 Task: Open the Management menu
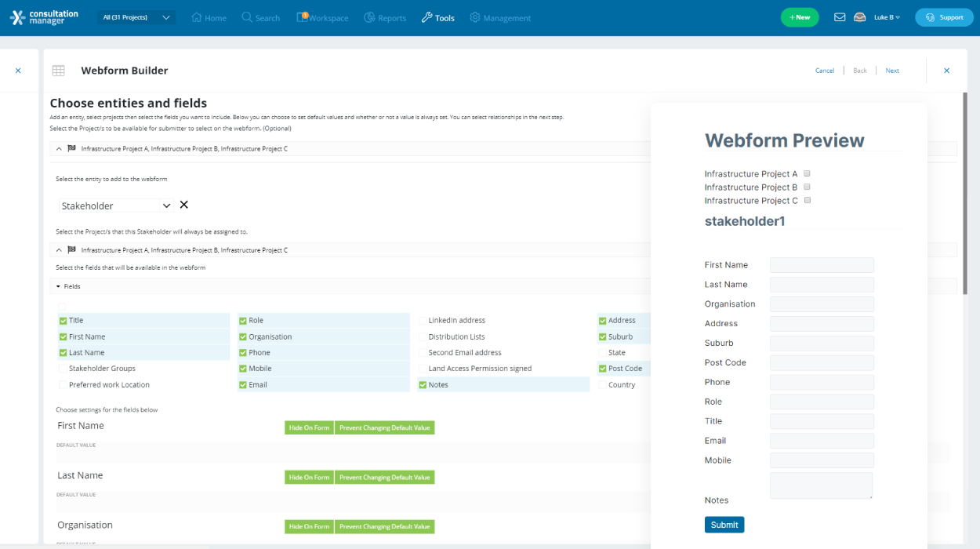coord(500,17)
